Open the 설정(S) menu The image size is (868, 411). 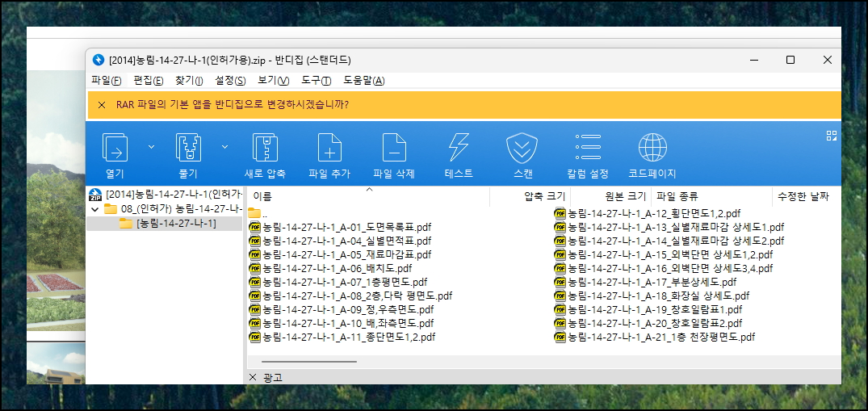[230, 81]
